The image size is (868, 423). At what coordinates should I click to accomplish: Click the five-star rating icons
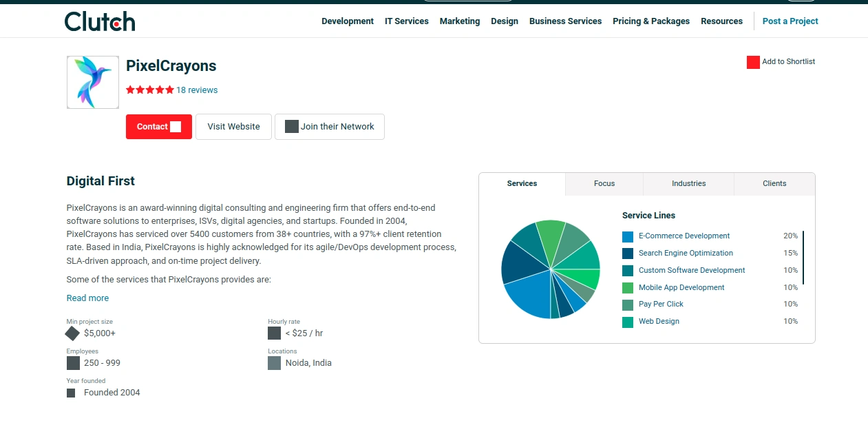[x=150, y=90]
